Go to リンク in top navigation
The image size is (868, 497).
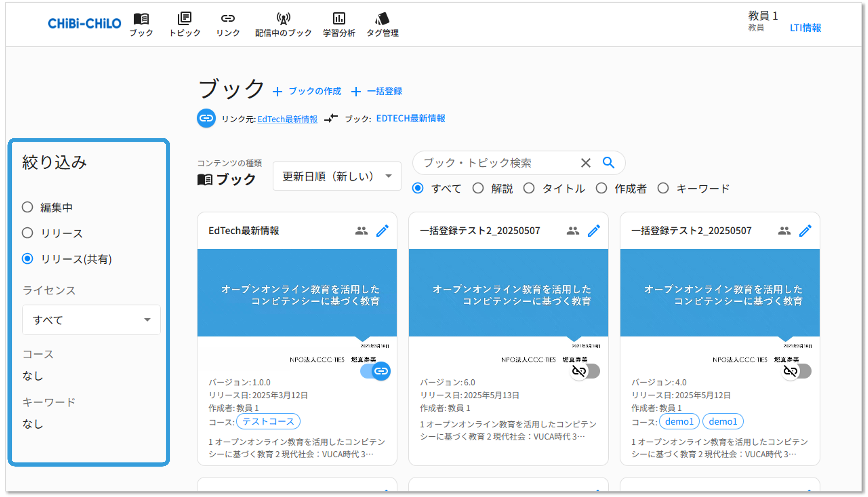click(227, 24)
